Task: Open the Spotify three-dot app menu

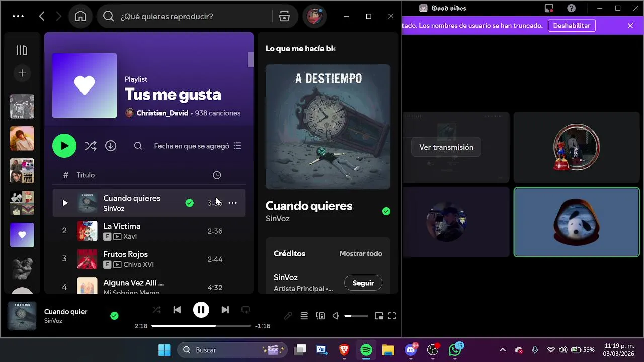Action: click(x=18, y=16)
